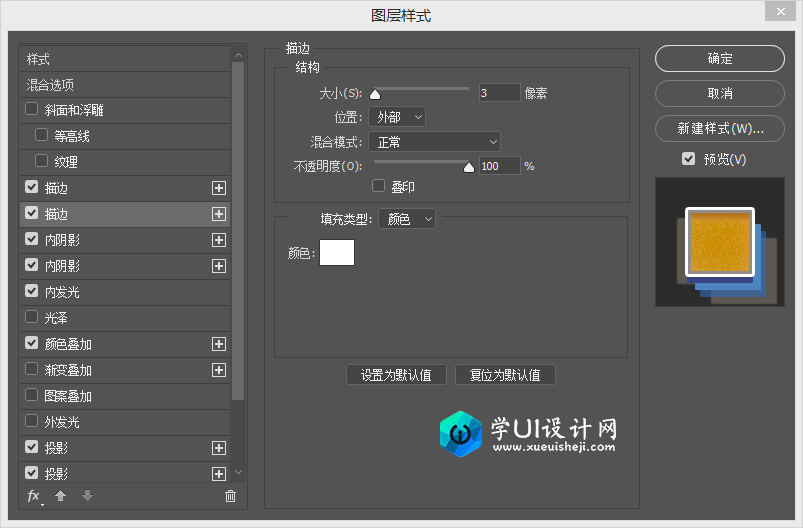This screenshot has width=803, height=528.
Task: Open the fx effects menu icon
Action: coord(34,496)
